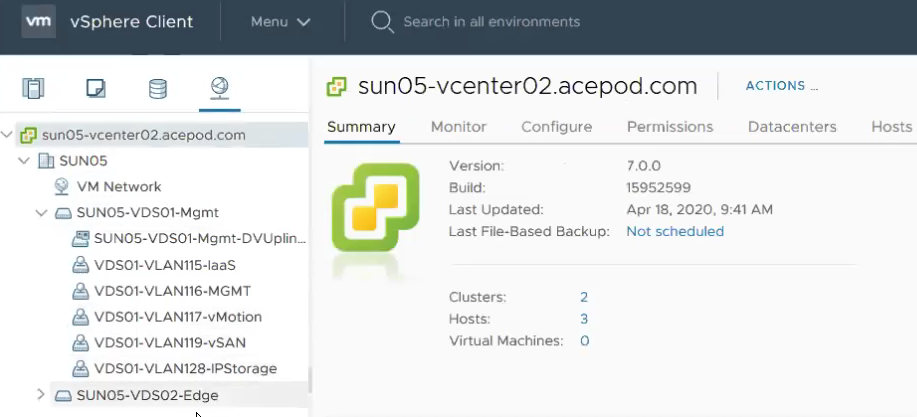917x417 pixels.
Task: Select SUN05-VDS02-Edge in the tree
Action: (x=147, y=395)
